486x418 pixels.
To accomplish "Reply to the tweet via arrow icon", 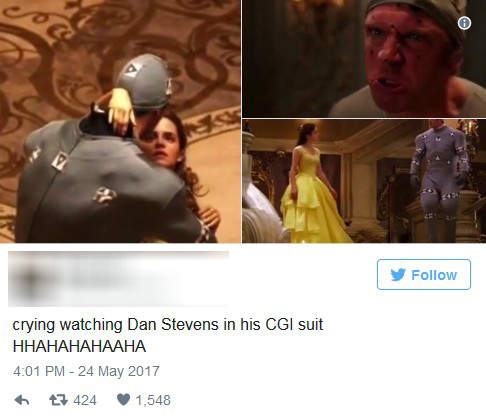I will click(22, 400).
